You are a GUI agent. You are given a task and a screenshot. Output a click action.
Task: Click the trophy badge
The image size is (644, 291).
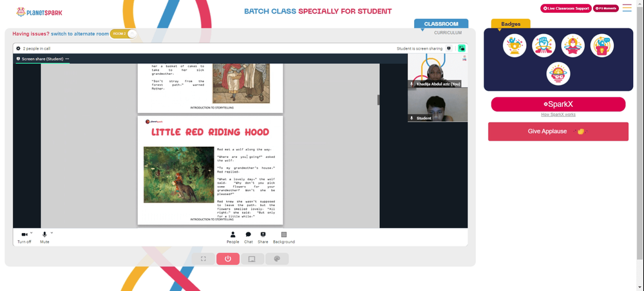pyautogui.click(x=514, y=46)
